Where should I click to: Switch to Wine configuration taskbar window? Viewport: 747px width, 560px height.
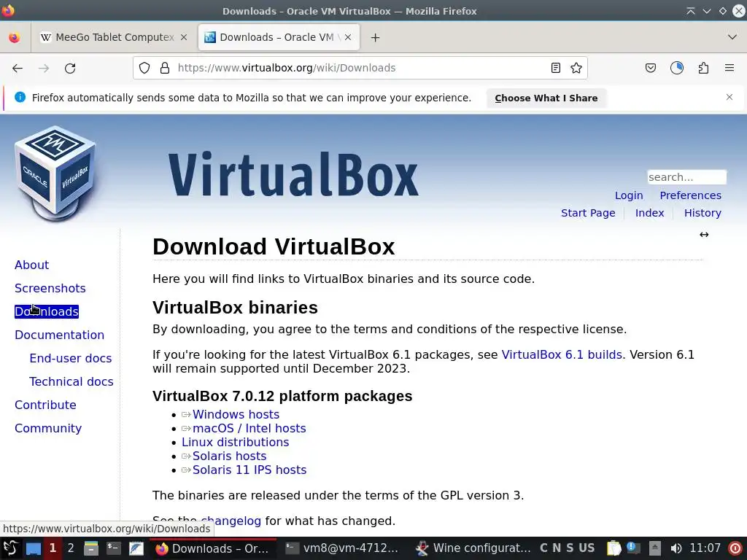coord(472,548)
